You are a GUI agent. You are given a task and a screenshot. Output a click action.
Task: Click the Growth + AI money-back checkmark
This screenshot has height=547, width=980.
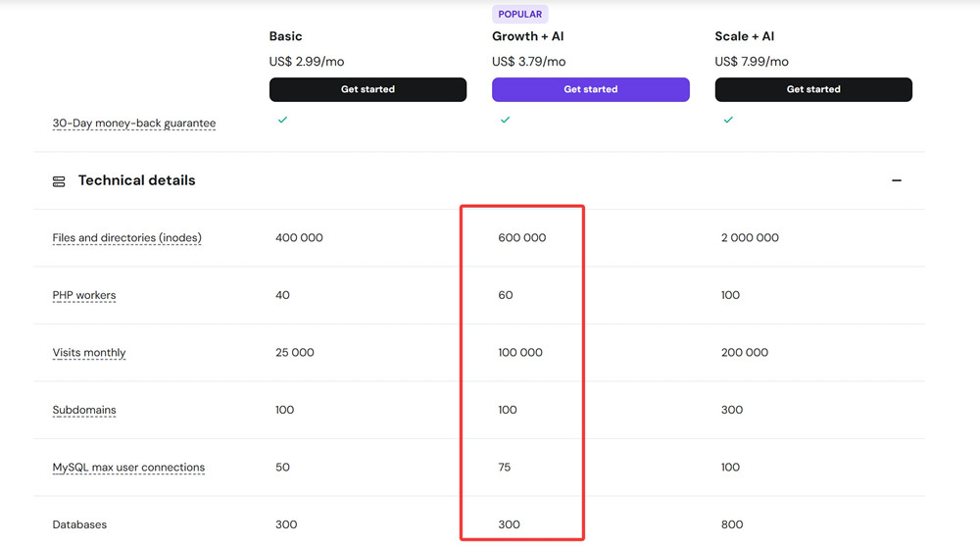pyautogui.click(x=505, y=120)
